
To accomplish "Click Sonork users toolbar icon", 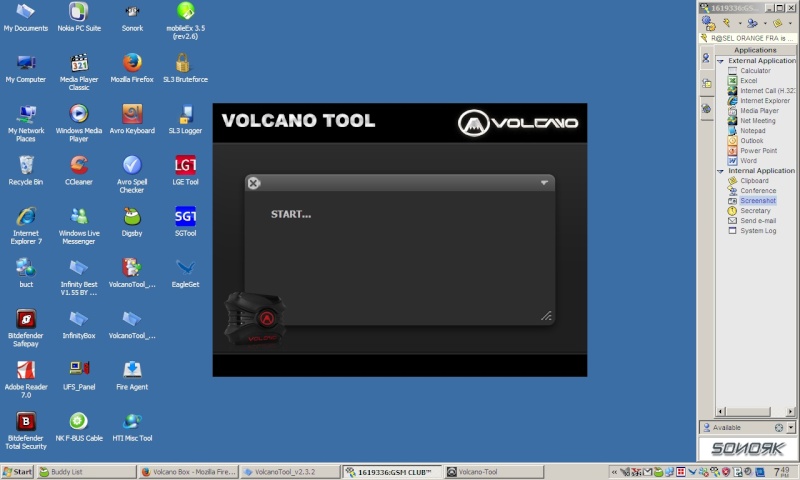I will 752,23.
